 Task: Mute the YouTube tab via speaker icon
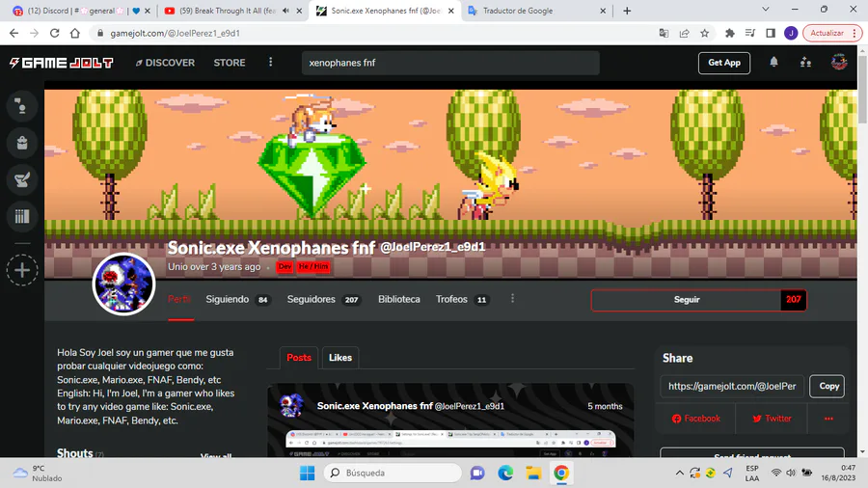tap(286, 11)
